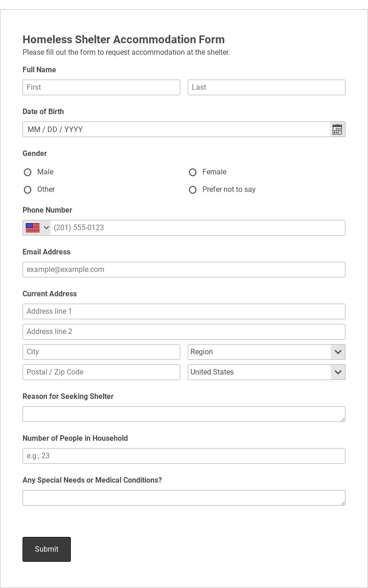Click the special needs or medical conditions textarea
Screen dimensions: 368x588
184,498
